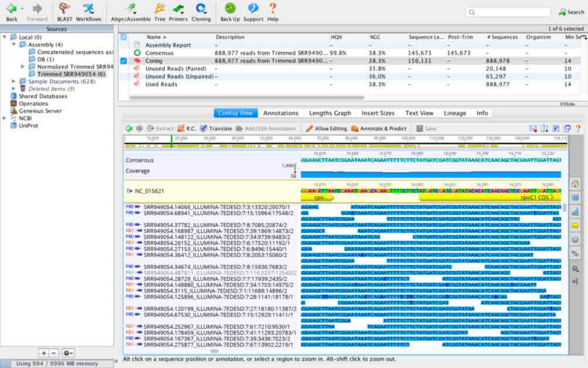588x368 pixels.
Task: Click the split viewer layout icon
Action: click(x=544, y=129)
